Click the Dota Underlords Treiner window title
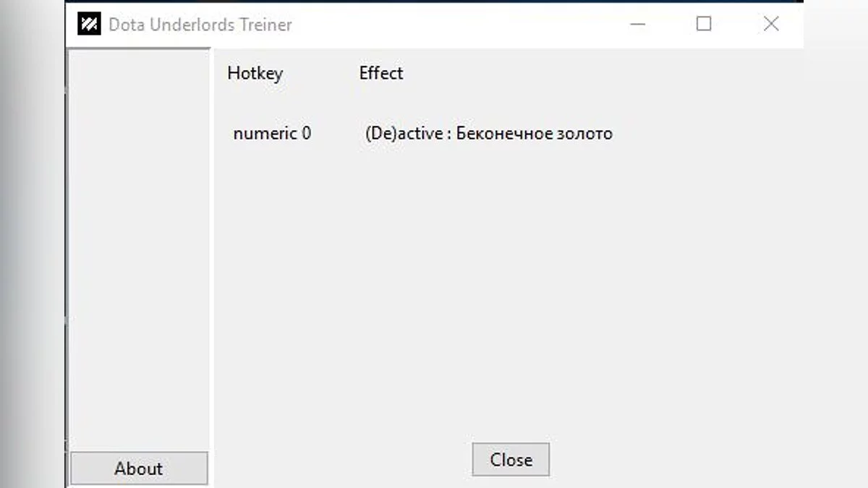Image resolution: width=868 pixels, height=488 pixels. pyautogui.click(x=200, y=25)
